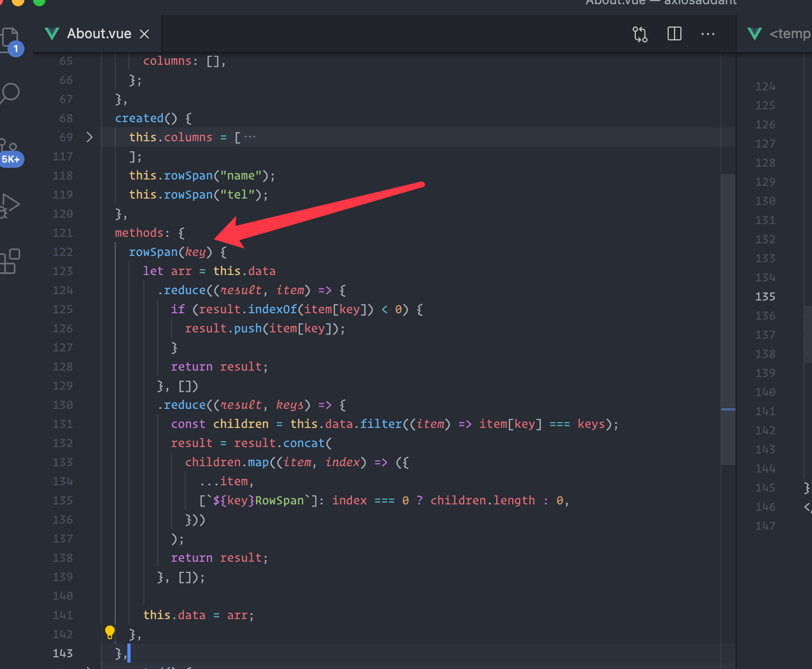Screen dimensions: 812x669
Task: Click 'let arr = this.data' statement
Action: point(209,271)
